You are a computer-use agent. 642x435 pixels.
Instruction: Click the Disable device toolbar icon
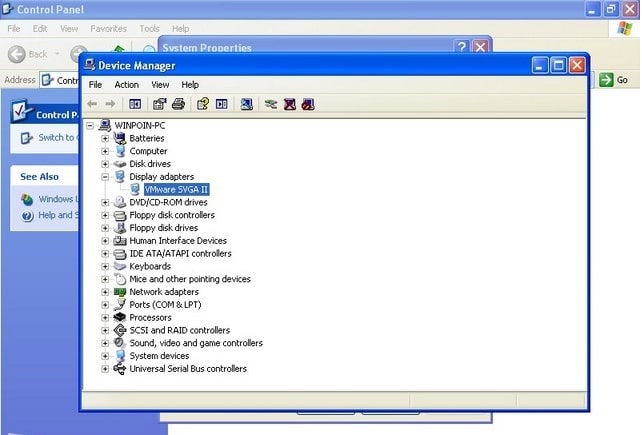click(308, 104)
